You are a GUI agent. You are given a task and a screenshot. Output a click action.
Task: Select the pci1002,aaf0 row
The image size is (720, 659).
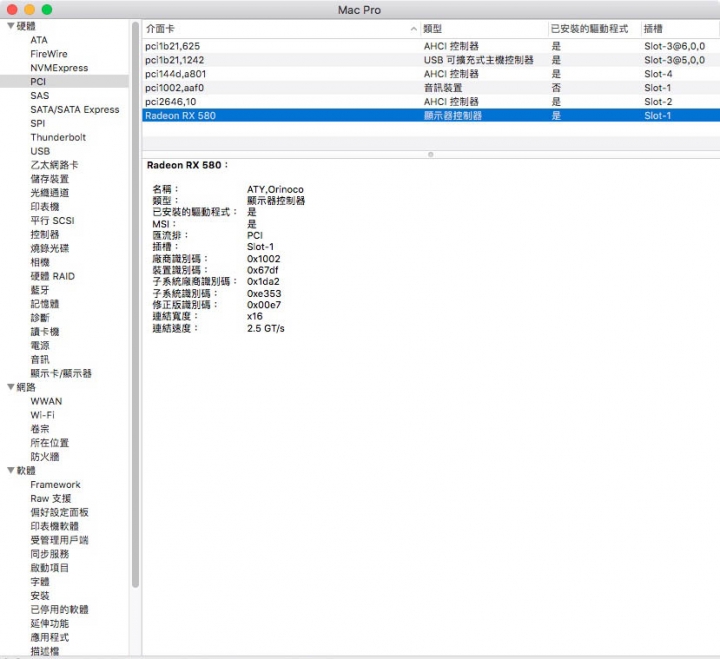431,88
